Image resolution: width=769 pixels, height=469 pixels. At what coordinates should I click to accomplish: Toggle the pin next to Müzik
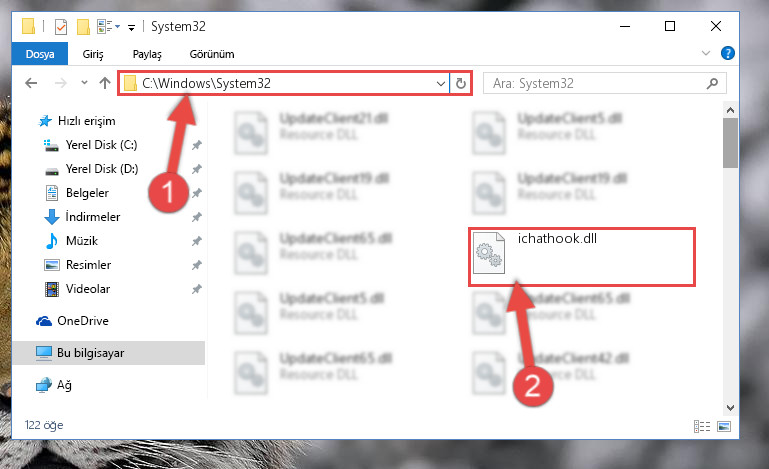point(197,241)
